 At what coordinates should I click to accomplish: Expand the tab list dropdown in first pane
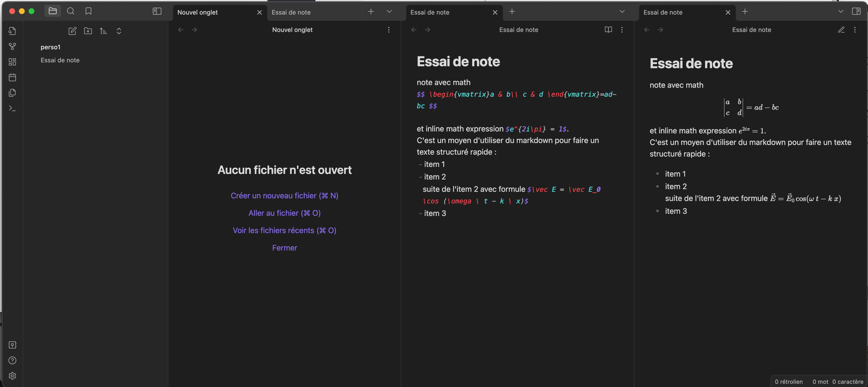[389, 11]
